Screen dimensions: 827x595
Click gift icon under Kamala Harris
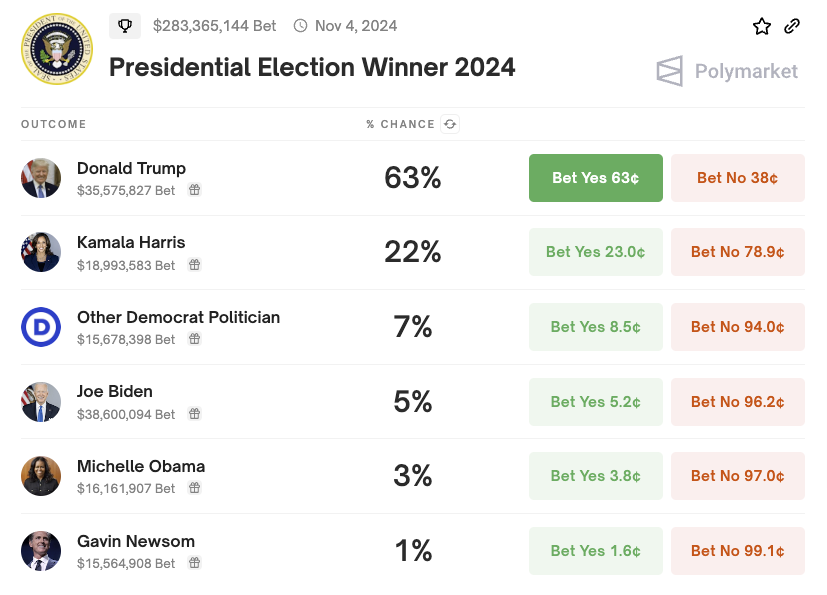tap(195, 265)
